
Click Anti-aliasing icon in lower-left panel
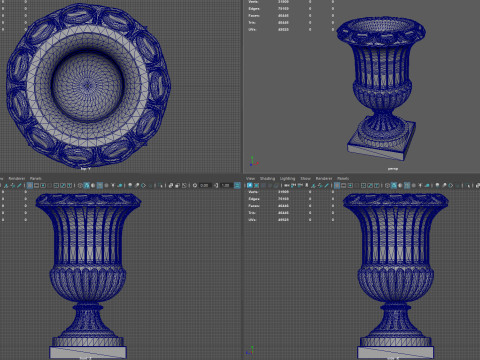pos(143,185)
